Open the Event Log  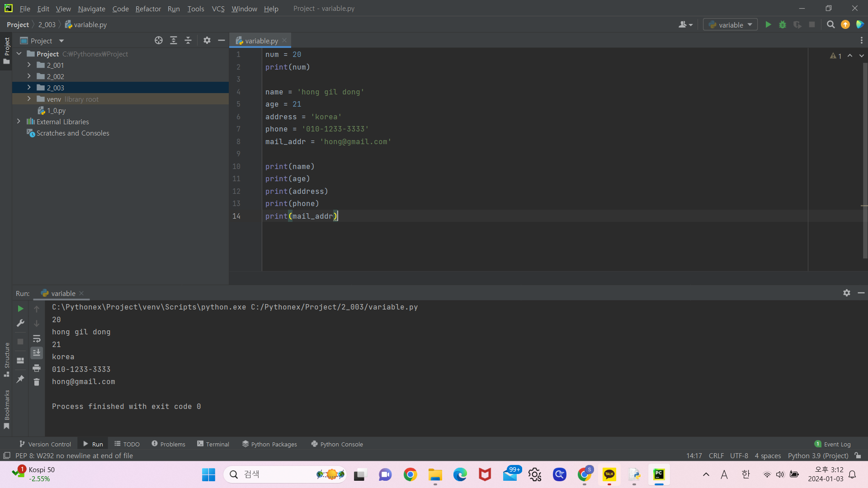click(833, 444)
